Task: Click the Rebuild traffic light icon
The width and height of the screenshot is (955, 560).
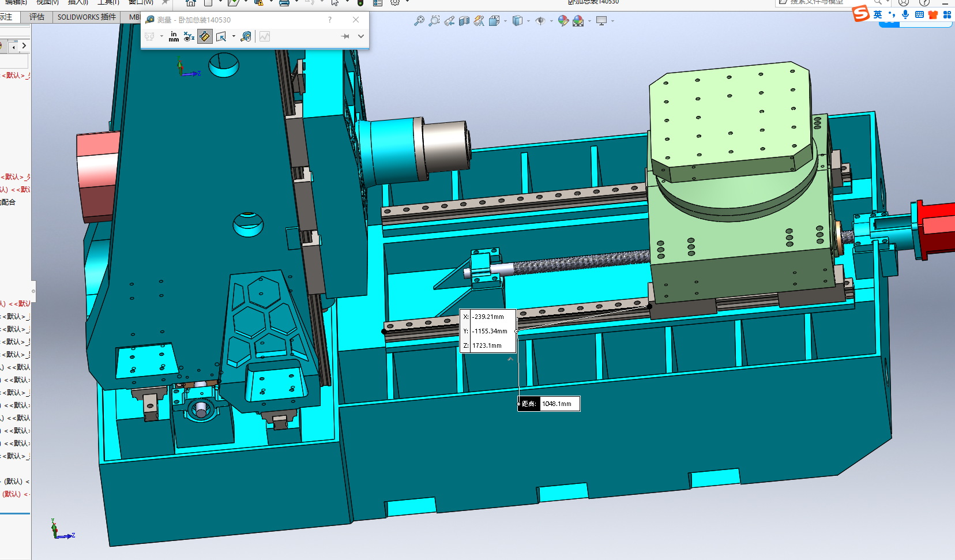Action: (360, 2)
